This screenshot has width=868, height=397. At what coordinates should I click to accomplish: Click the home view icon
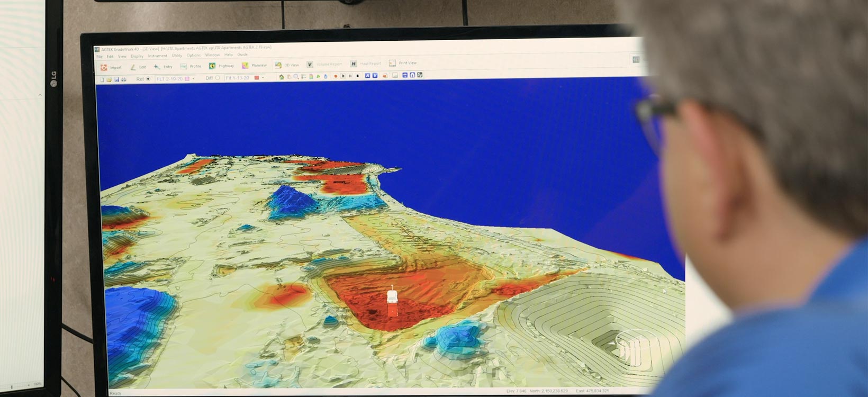tap(282, 77)
